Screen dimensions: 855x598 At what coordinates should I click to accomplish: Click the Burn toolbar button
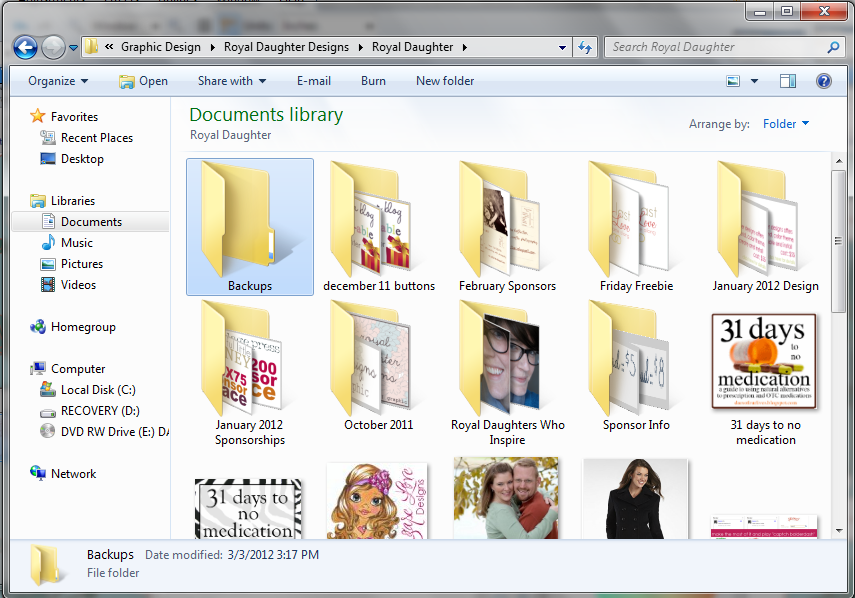pos(373,81)
